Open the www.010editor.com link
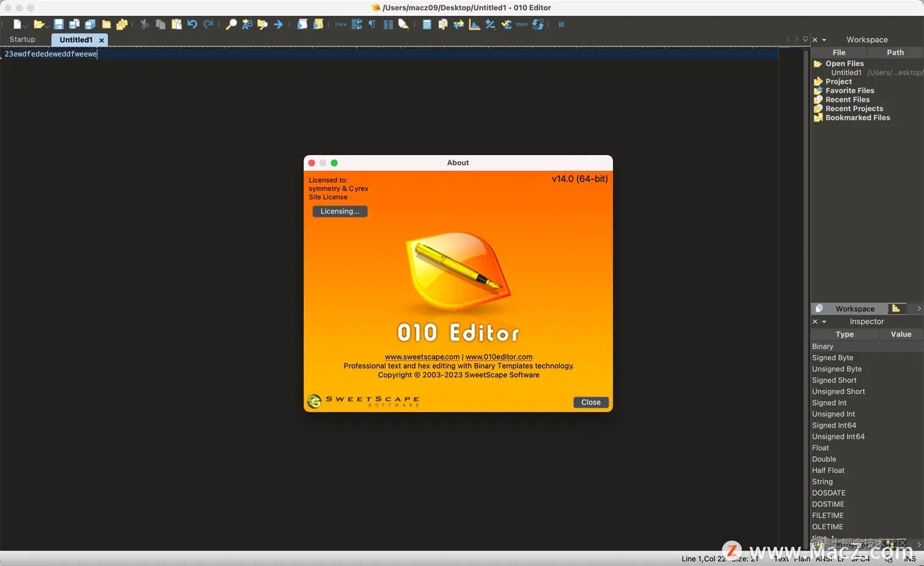The image size is (924, 566). point(499,357)
